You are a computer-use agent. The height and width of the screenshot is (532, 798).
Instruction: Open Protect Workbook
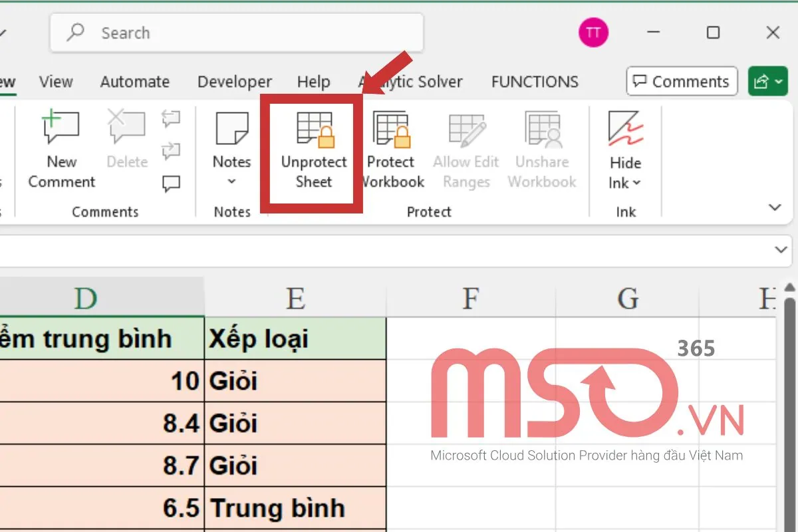pyautogui.click(x=391, y=130)
